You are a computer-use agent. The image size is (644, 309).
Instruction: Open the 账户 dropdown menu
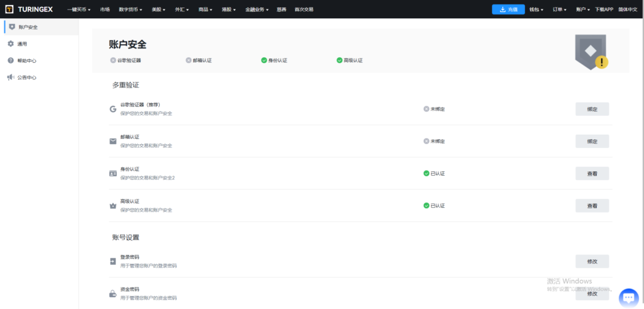pyautogui.click(x=583, y=9)
